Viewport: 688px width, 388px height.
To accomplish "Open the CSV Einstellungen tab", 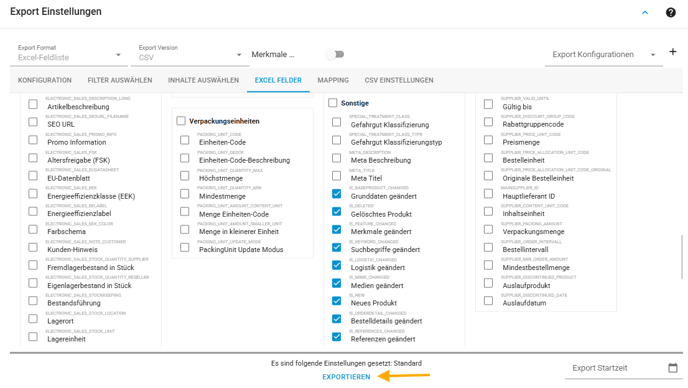I will click(399, 80).
